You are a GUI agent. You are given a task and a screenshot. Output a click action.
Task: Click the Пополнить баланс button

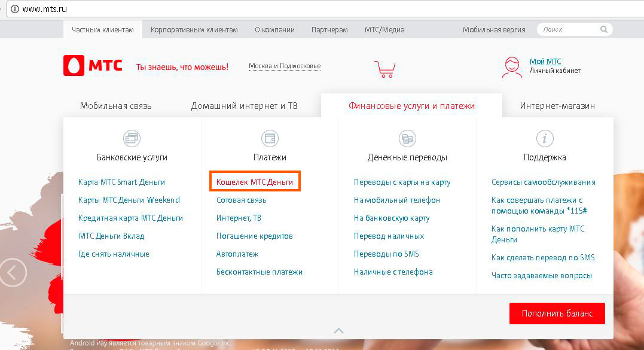(557, 314)
